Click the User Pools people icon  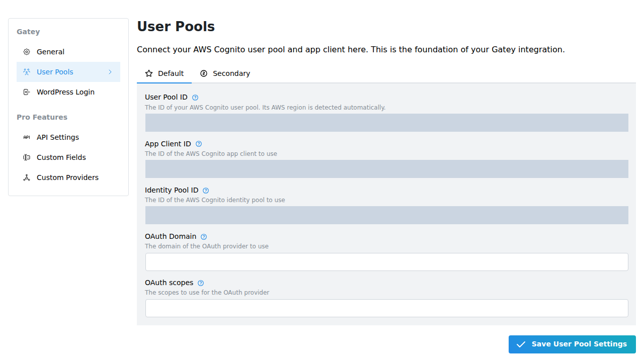[x=27, y=72]
